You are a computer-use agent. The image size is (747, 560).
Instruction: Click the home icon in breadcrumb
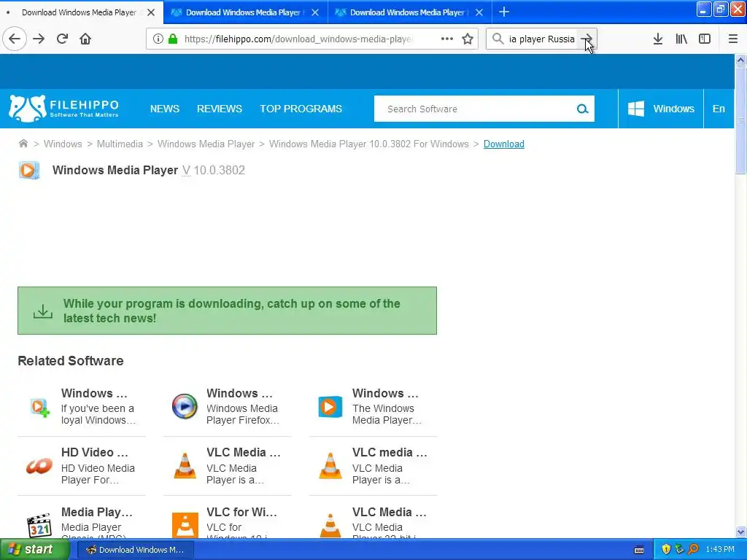pyautogui.click(x=23, y=144)
